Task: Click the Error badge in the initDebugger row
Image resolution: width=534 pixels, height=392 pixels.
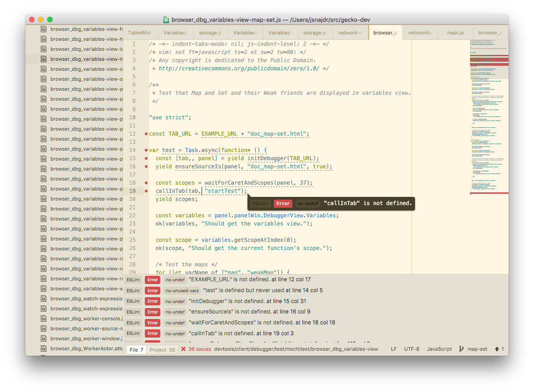Action: pos(153,301)
